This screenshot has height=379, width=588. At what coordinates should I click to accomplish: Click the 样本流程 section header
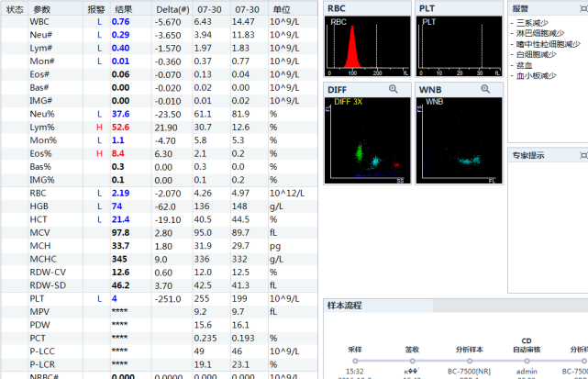(x=345, y=306)
